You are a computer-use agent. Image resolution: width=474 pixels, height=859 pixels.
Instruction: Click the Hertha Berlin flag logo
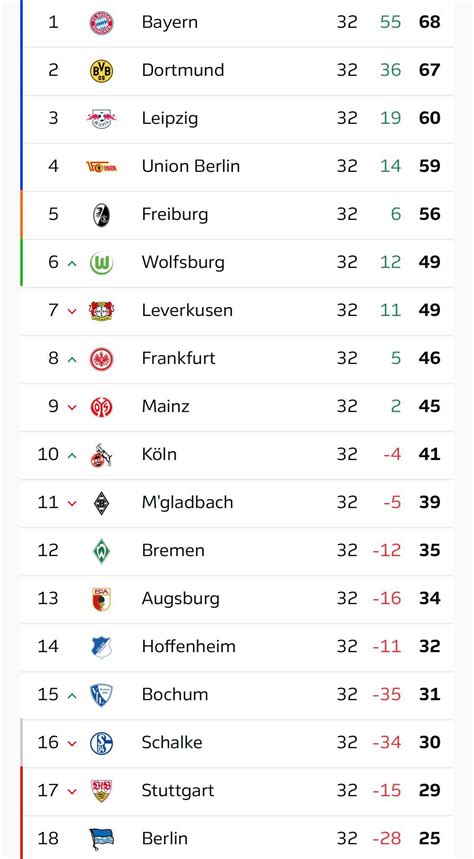click(x=101, y=839)
